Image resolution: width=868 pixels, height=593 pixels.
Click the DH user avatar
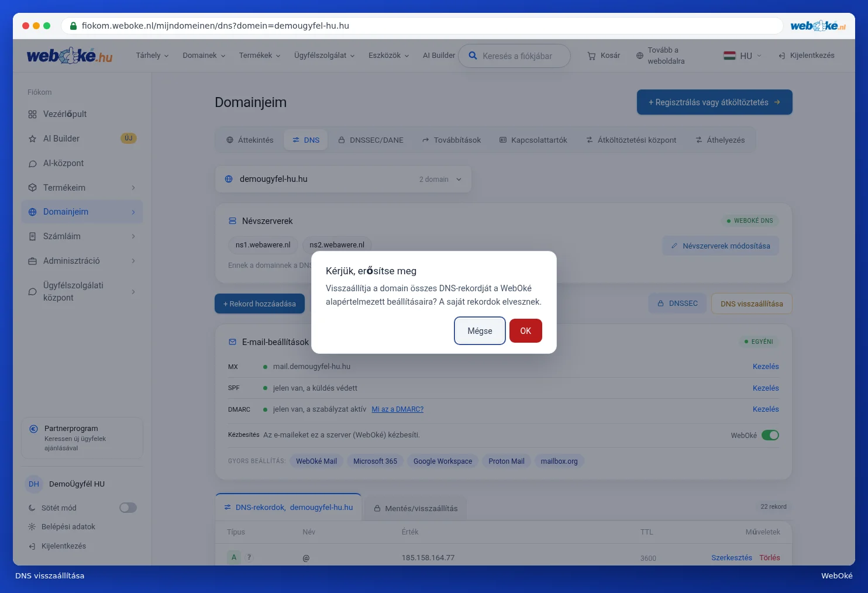click(34, 484)
